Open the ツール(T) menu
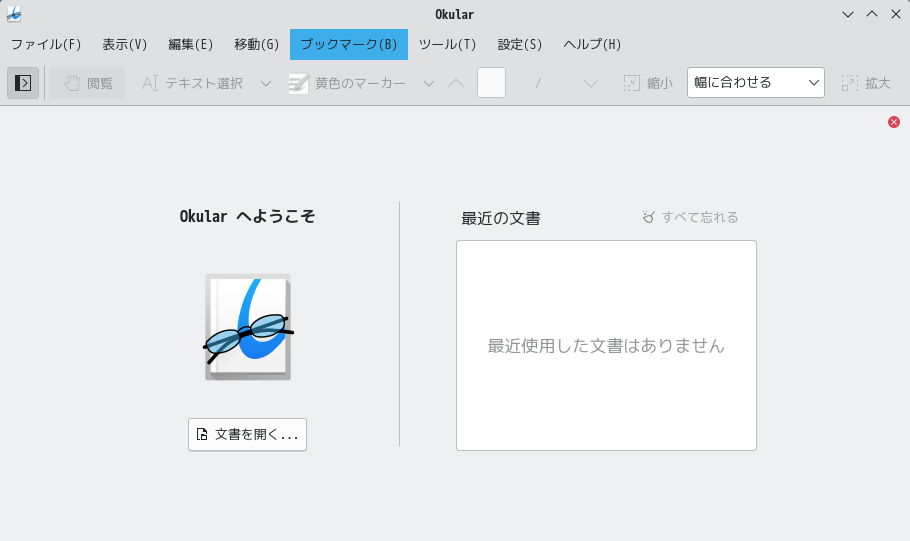 tap(447, 44)
